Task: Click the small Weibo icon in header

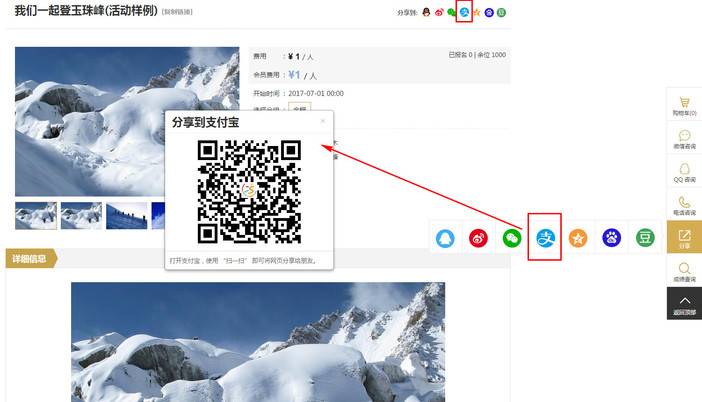Action: 439,12
